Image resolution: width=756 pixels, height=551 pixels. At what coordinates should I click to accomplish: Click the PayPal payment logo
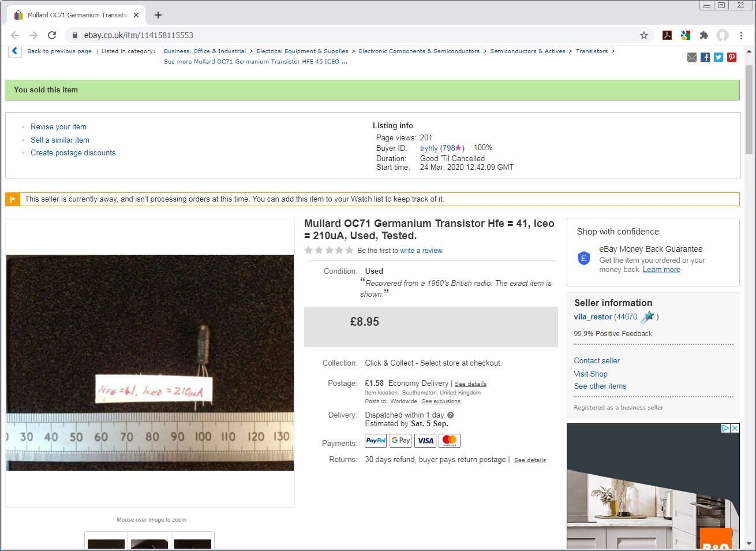point(376,441)
